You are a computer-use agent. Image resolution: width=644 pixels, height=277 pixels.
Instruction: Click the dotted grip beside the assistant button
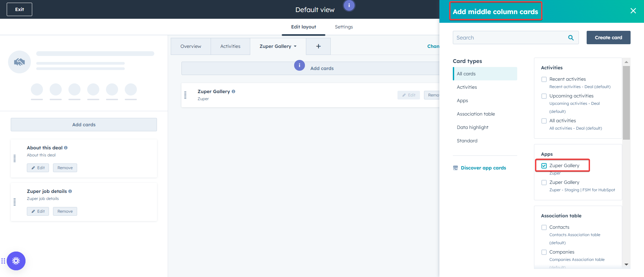click(x=3, y=261)
